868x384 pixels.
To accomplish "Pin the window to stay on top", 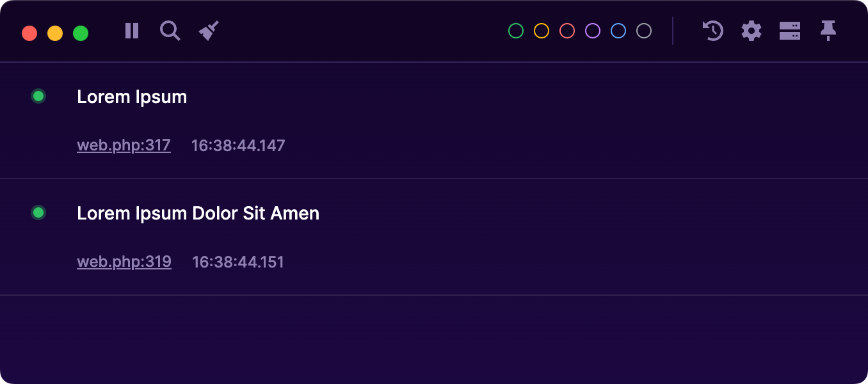I will click(828, 31).
